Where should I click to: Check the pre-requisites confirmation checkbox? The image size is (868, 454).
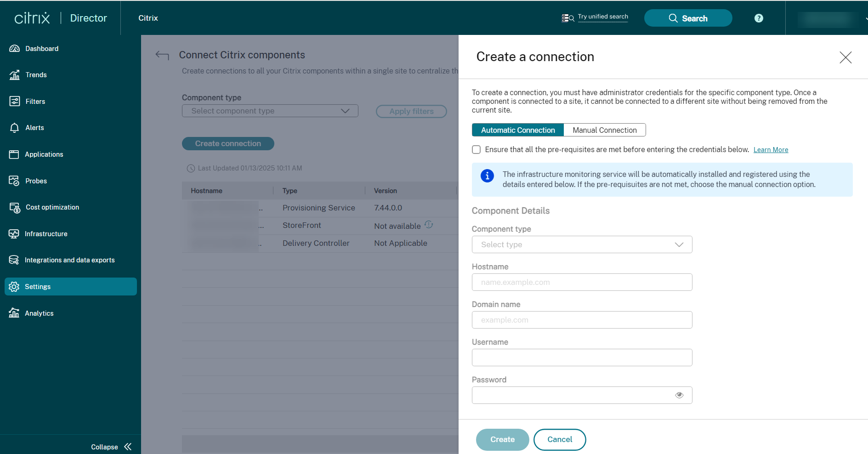click(477, 150)
